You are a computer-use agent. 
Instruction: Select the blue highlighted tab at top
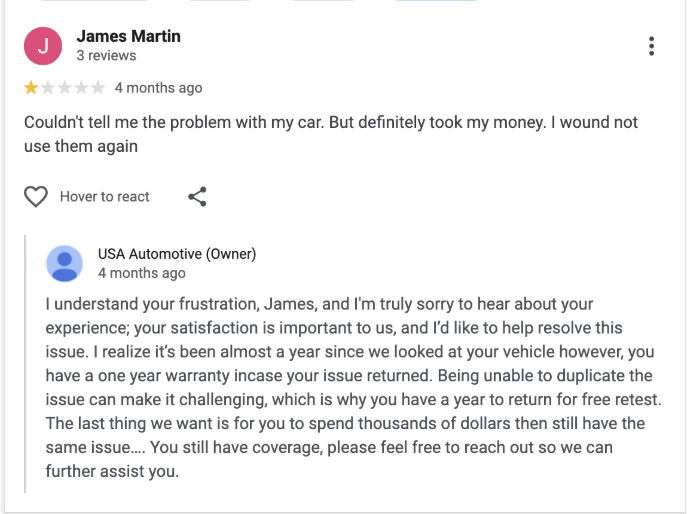[x=436, y=0]
